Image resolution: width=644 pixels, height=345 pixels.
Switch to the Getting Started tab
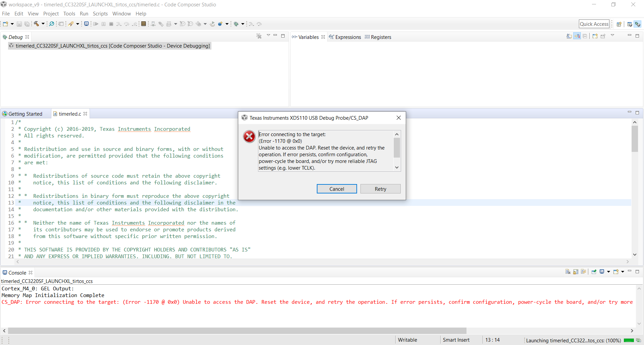click(22, 114)
